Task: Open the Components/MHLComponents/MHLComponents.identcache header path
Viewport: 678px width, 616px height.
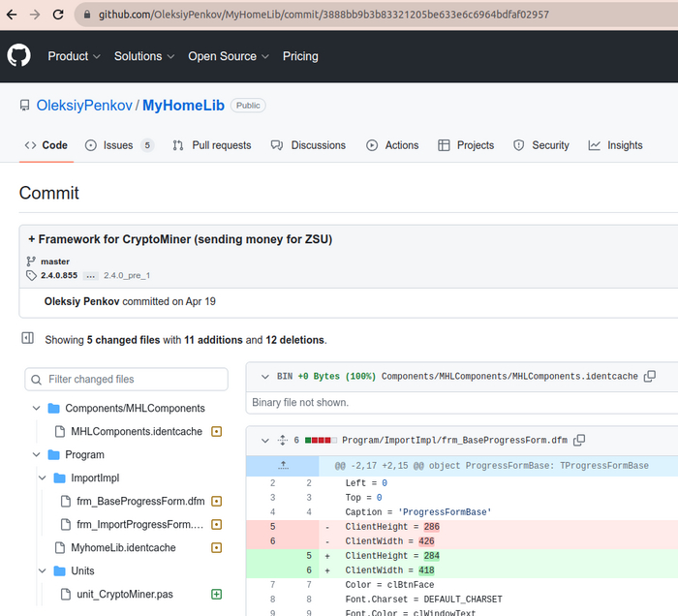Action: click(509, 377)
